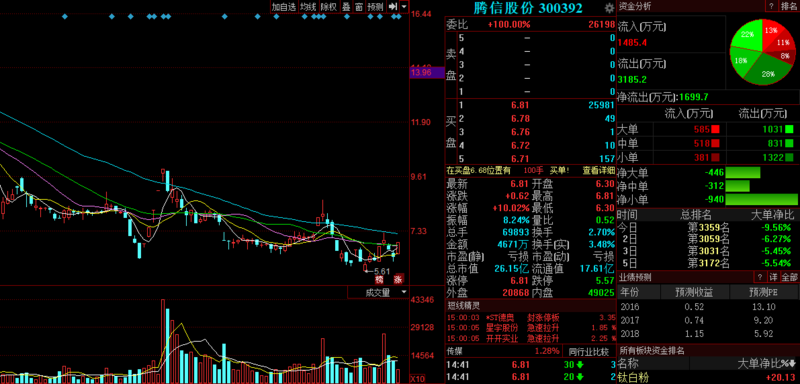This screenshot has width=800, height=384.
Task: Toggle 均线 moving average lines
Action: point(308,6)
